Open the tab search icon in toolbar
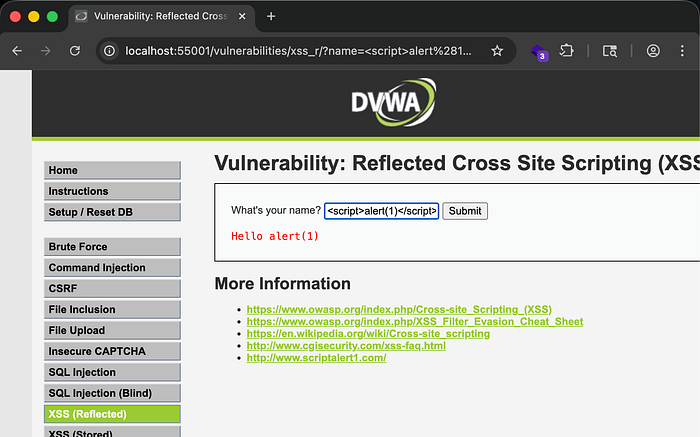700x437 pixels. click(610, 51)
